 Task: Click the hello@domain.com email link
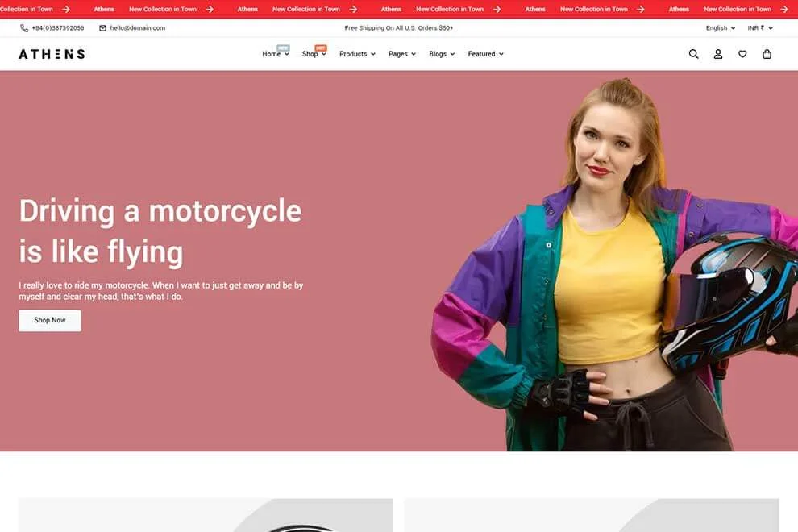point(137,28)
